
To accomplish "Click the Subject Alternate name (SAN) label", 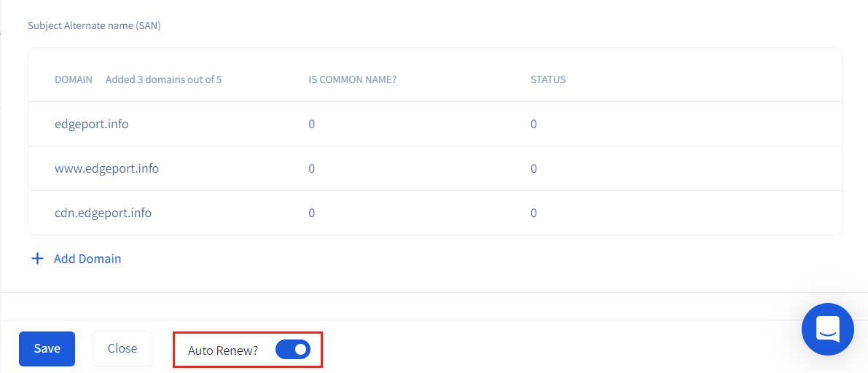I will point(94,25).
